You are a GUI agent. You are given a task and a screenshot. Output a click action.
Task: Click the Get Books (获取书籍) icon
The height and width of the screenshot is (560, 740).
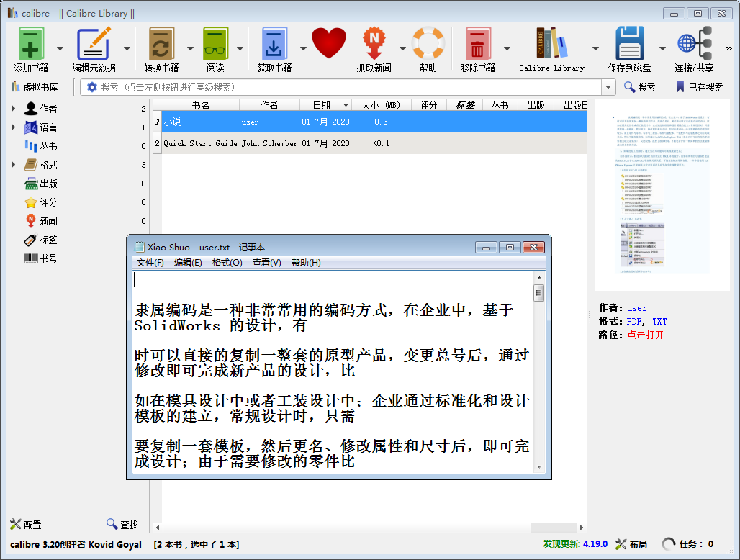click(x=274, y=45)
